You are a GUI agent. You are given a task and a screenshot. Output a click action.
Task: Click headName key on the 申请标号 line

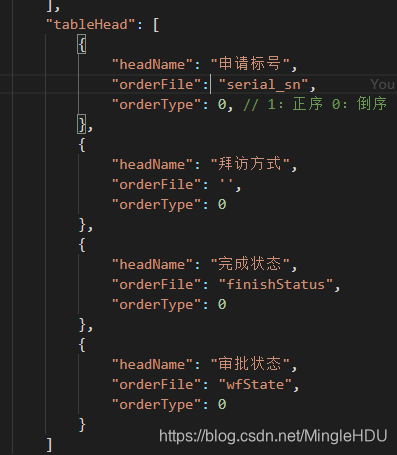pyautogui.click(x=152, y=65)
